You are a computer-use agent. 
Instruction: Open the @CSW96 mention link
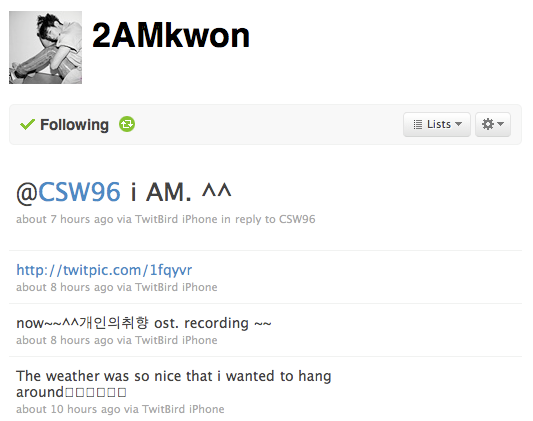[68, 192]
